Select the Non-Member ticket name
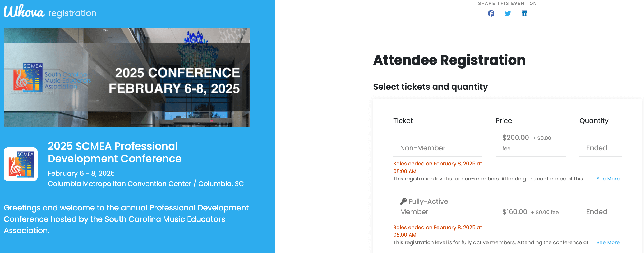 point(422,148)
